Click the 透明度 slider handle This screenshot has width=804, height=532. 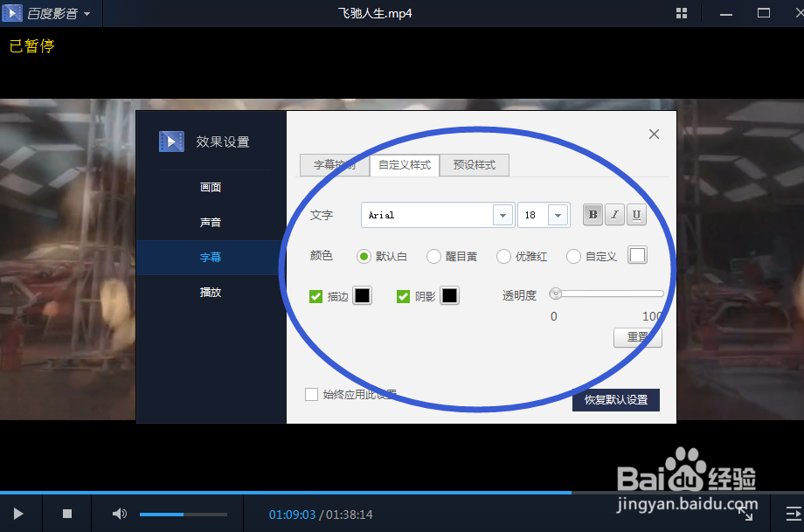click(555, 294)
